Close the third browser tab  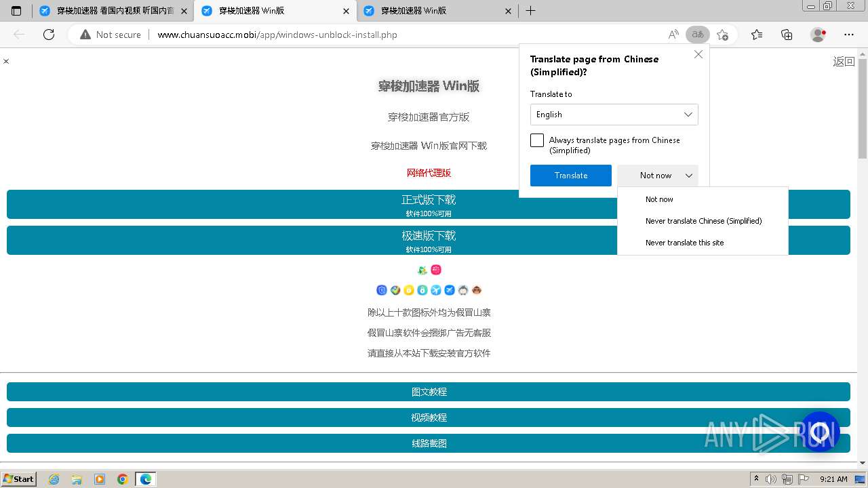click(509, 11)
